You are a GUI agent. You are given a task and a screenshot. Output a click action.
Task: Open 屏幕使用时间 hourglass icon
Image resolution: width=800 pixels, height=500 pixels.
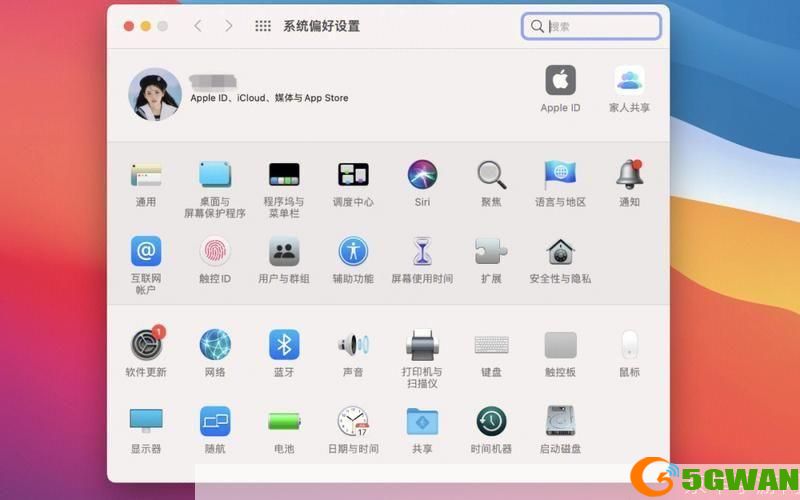click(x=422, y=251)
